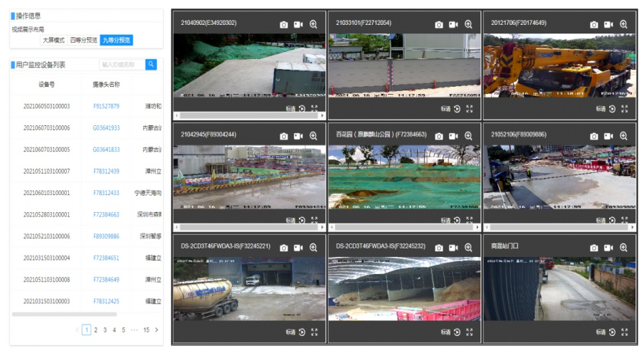Capture snapshot from 商混站门口 camera
Screen dimensions: 644x353
coord(594,248)
